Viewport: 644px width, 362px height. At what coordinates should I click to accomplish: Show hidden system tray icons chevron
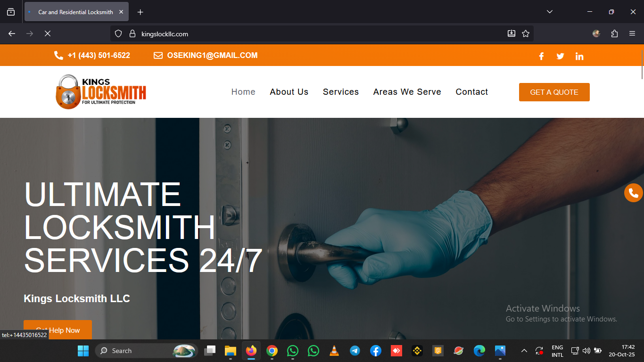pyautogui.click(x=524, y=351)
